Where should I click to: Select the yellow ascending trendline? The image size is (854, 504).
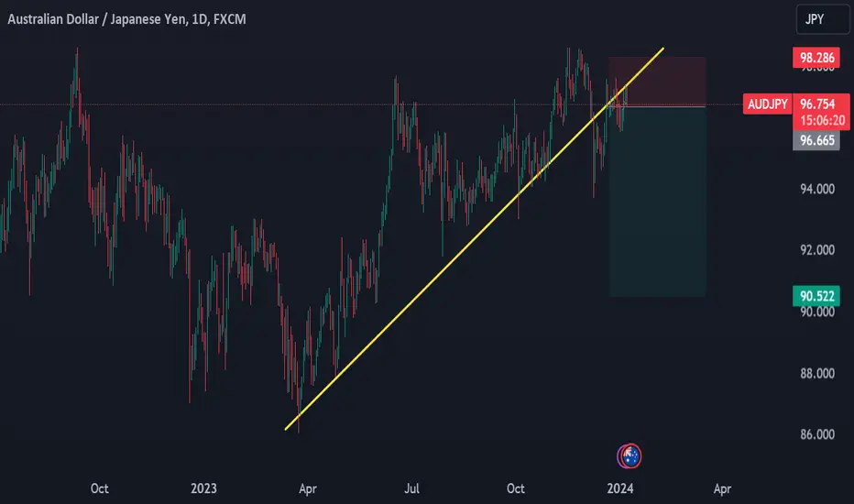[x=475, y=238]
